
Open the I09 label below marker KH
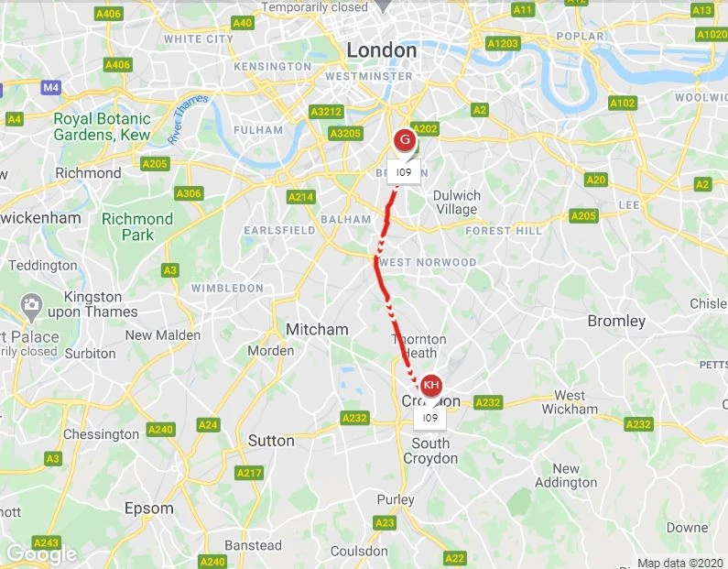[x=429, y=418]
